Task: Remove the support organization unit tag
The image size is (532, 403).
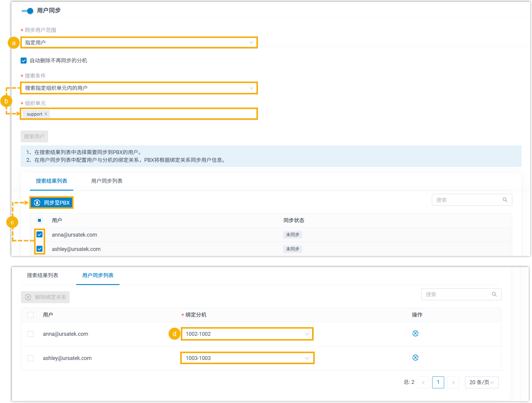Action: pyautogui.click(x=46, y=114)
